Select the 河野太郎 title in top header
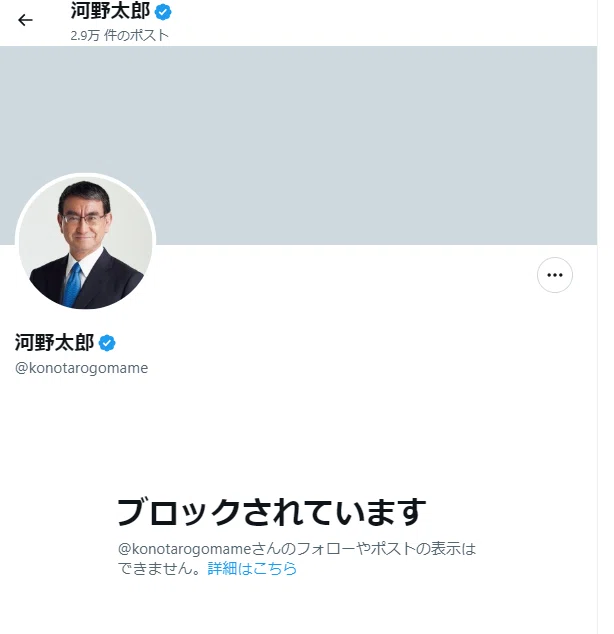614x634 pixels. (x=110, y=11)
